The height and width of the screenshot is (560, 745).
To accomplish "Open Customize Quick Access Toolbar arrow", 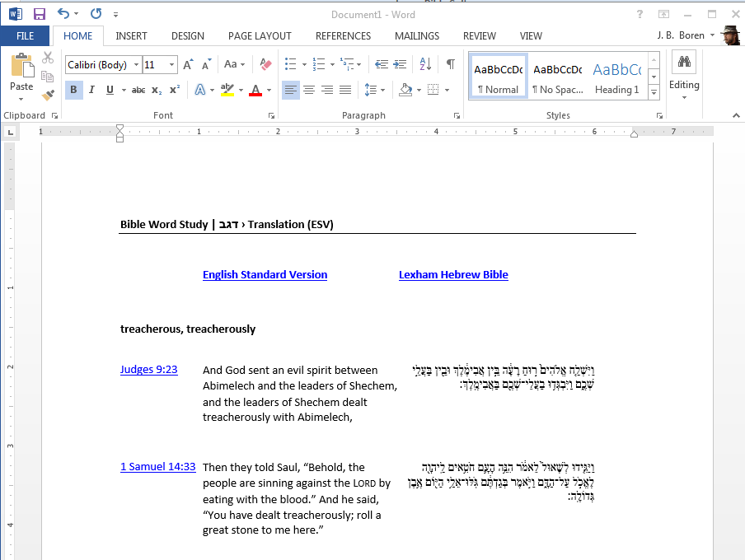I will (115, 15).
